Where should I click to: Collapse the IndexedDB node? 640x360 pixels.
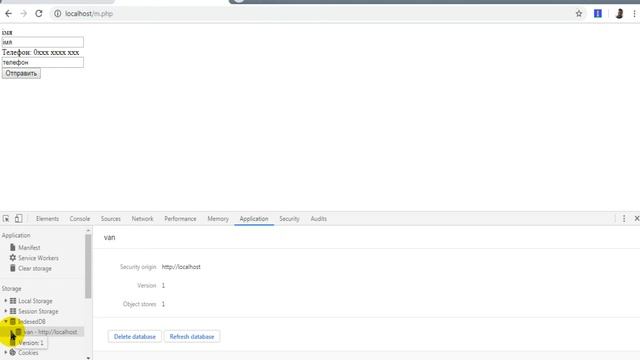coord(6,322)
